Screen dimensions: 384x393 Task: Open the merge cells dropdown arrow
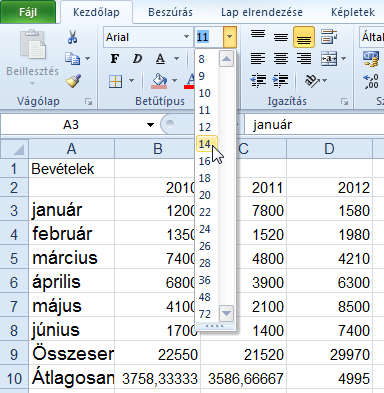click(x=344, y=59)
